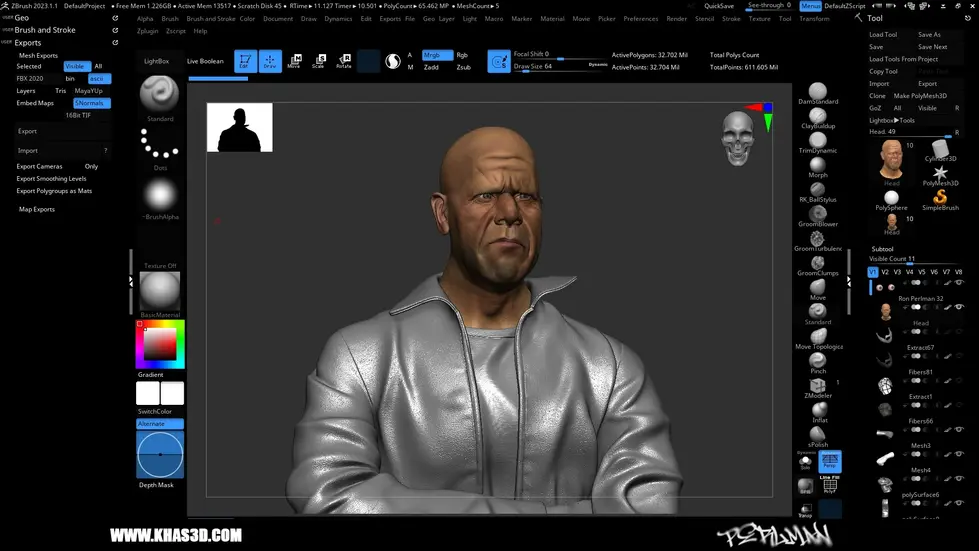Select the Move Topological brush

pyautogui.click(x=819, y=339)
